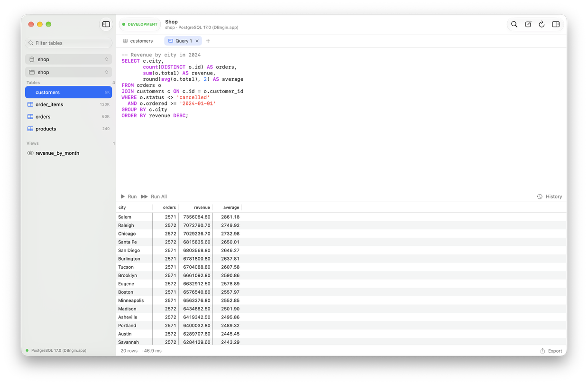Image resolution: width=588 pixels, height=384 pixels.
Task: Click the products table grid icon
Action: 30,129
